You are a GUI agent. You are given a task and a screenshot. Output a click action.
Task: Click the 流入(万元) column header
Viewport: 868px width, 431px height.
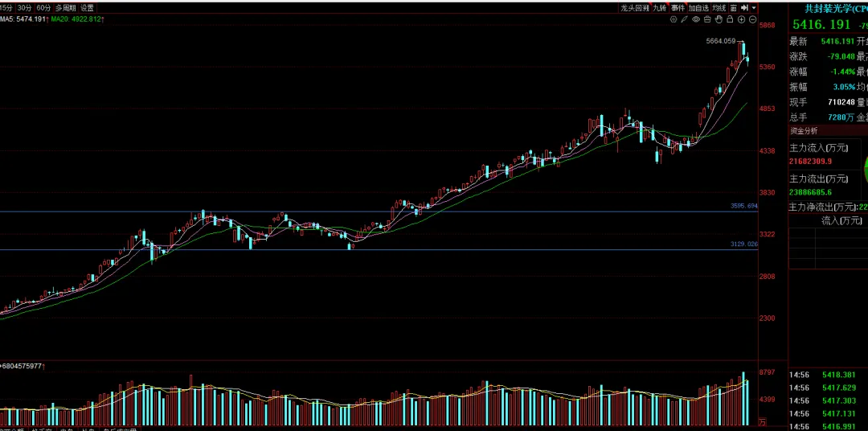[x=842, y=221]
